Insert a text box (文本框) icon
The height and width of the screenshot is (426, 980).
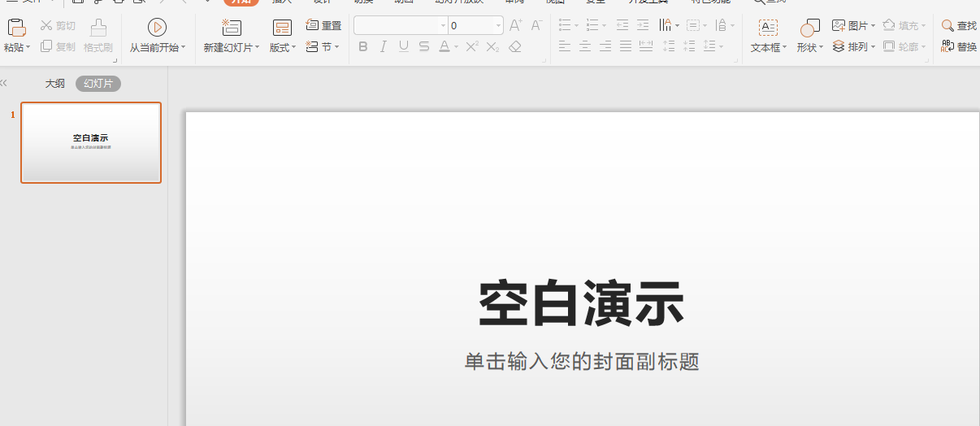coord(768,28)
